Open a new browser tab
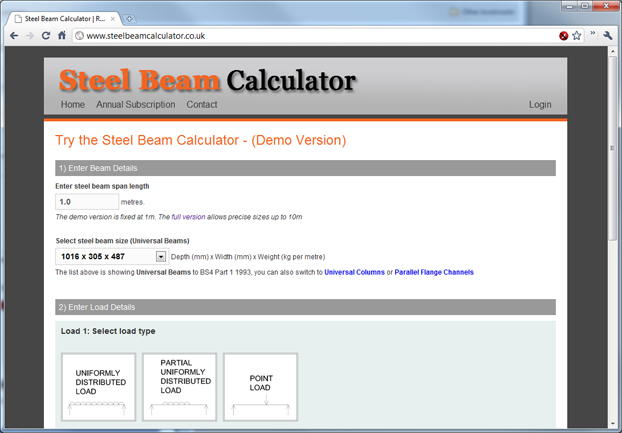The height and width of the screenshot is (433, 622). click(x=131, y=18)
